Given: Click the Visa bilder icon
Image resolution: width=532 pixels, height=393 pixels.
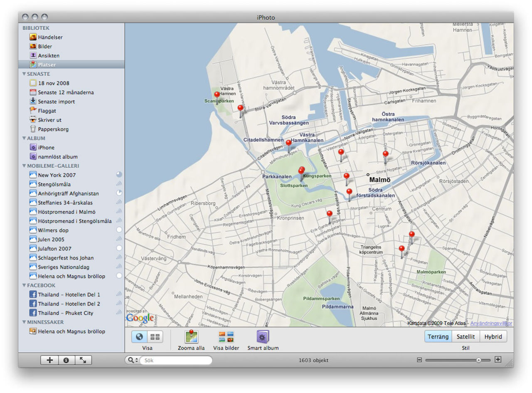Looking at the screenshot, I should point(226,337).
